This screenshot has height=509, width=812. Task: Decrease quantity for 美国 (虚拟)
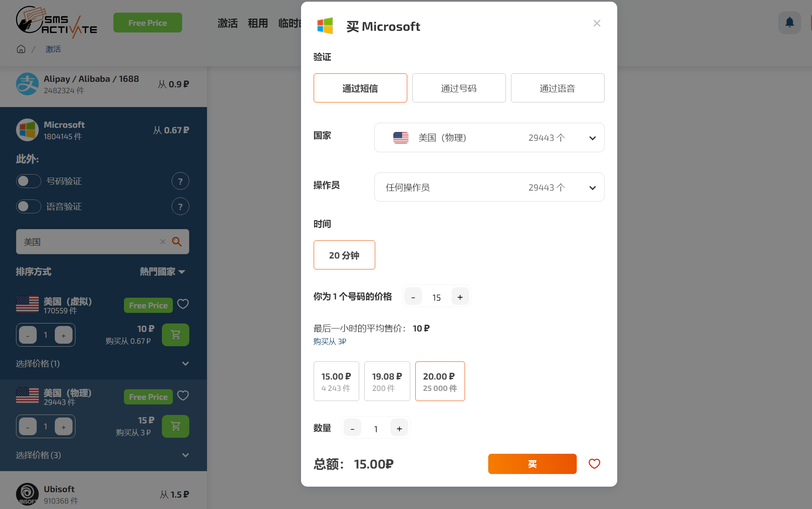point(28,335)
